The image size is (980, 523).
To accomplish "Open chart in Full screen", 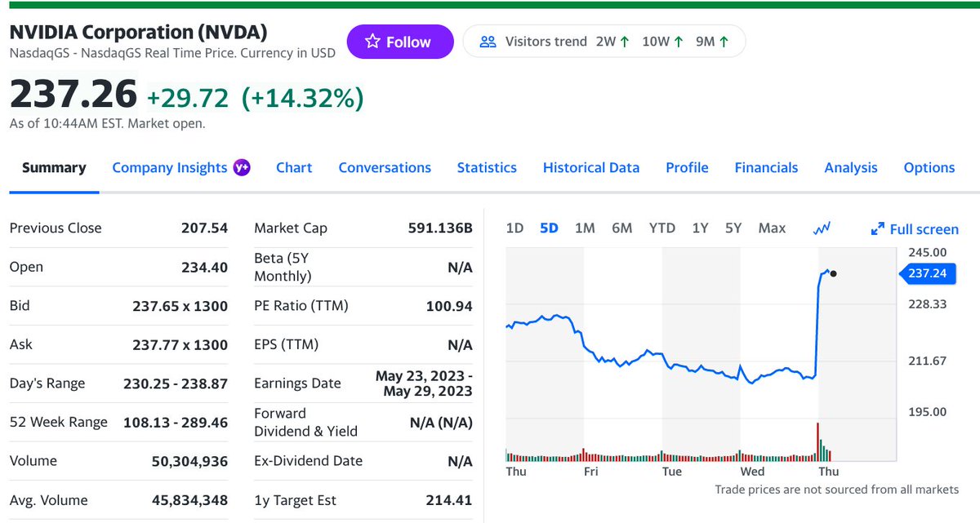I will (x=915, y=229).
